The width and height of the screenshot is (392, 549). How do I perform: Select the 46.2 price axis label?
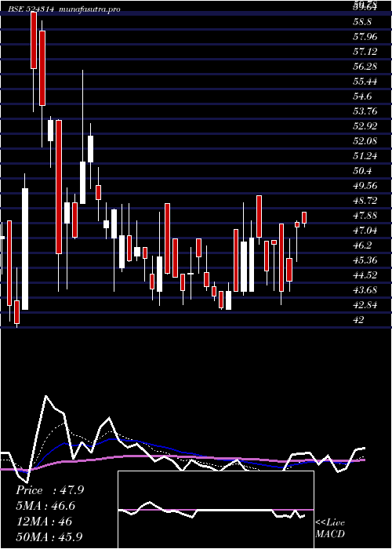point(363,245)
